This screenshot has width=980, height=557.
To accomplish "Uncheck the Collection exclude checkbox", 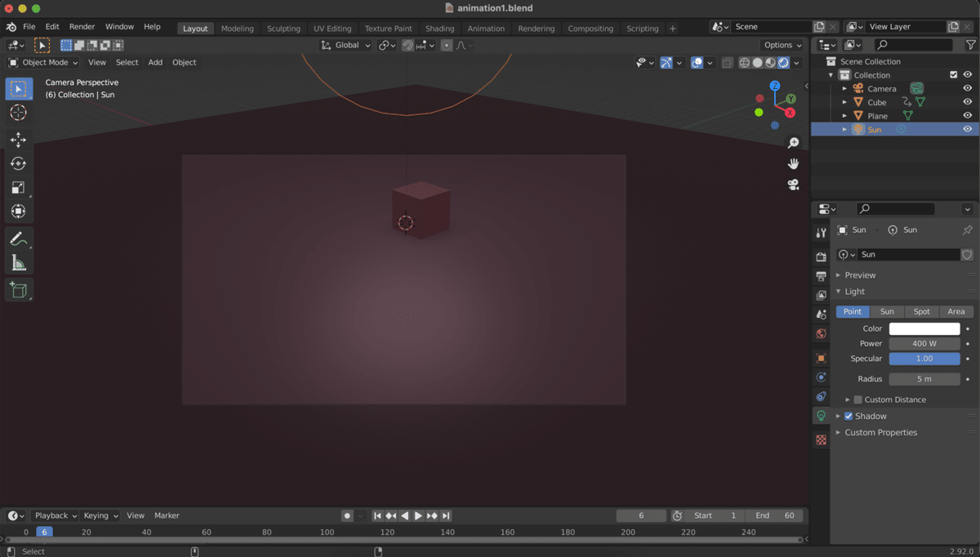I will coord(953,75).
